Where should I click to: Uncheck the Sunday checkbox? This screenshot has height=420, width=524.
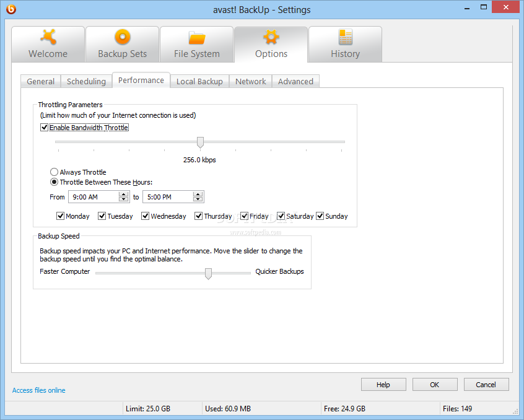320,216
